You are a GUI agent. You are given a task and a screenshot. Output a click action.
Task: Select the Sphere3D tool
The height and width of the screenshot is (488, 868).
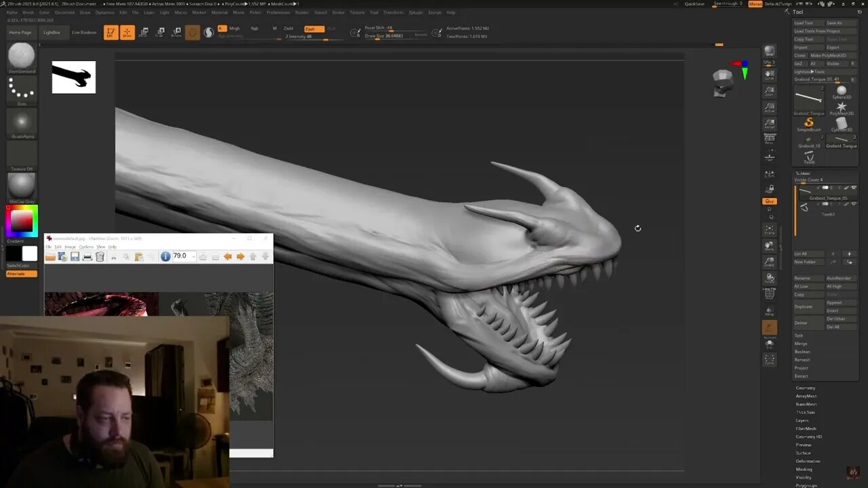[842, 93]
